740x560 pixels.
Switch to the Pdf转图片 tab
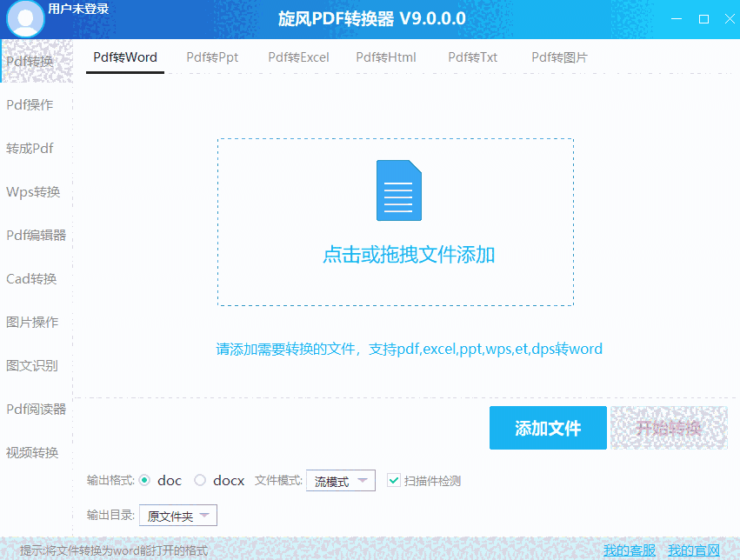coord(560,57)
